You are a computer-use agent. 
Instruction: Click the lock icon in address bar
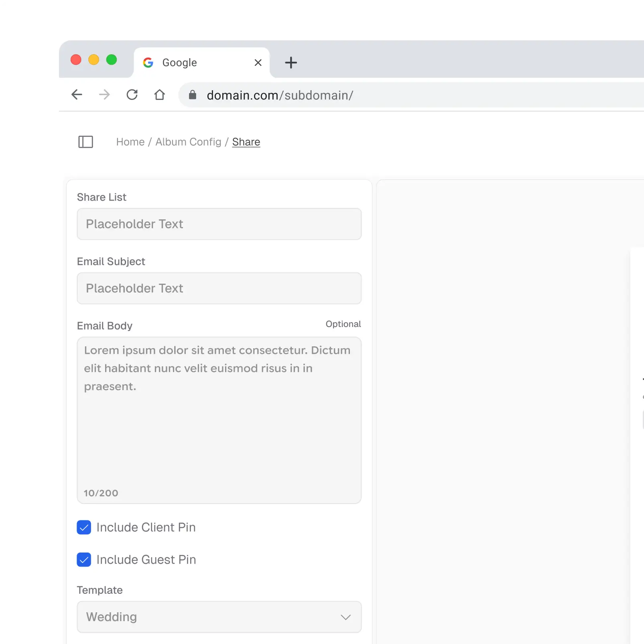[x=193, y=95]
